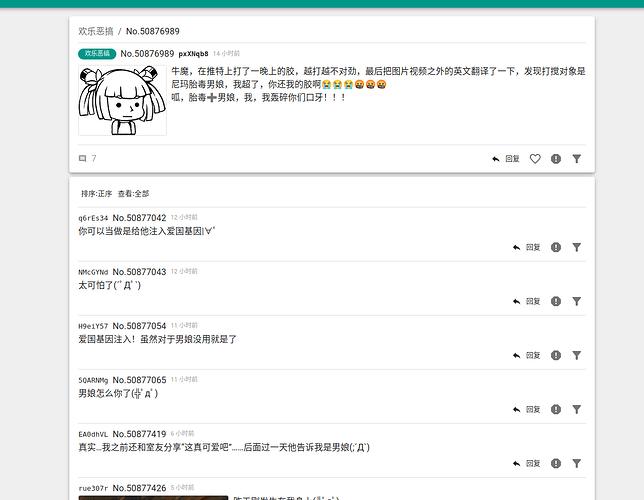Click post number No.50877419
The image size is (644, 500).
coord(139,434)
